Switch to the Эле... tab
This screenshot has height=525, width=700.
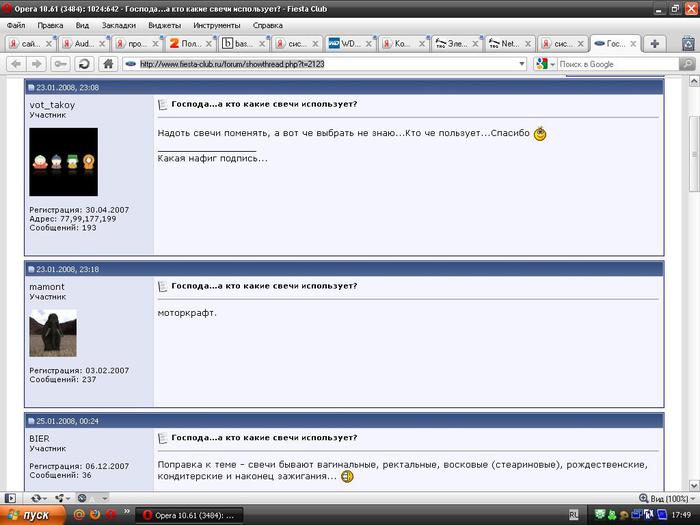[x=456, y=44]
